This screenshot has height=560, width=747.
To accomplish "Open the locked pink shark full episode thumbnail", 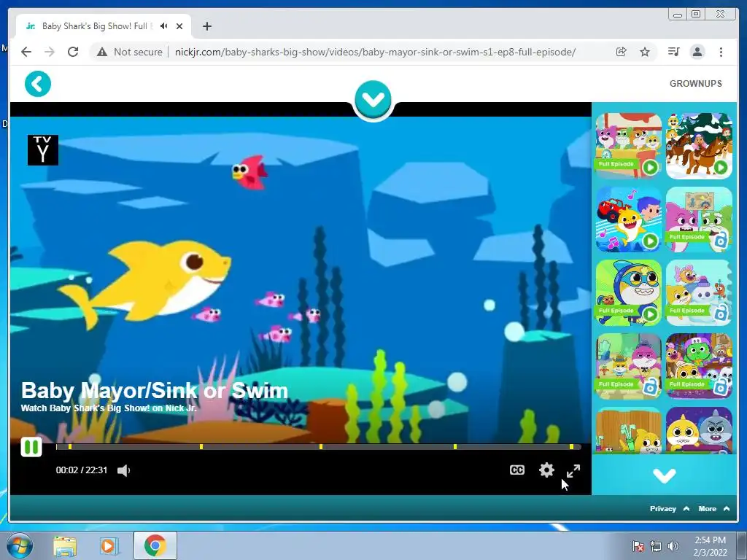I will coord(699,219).
